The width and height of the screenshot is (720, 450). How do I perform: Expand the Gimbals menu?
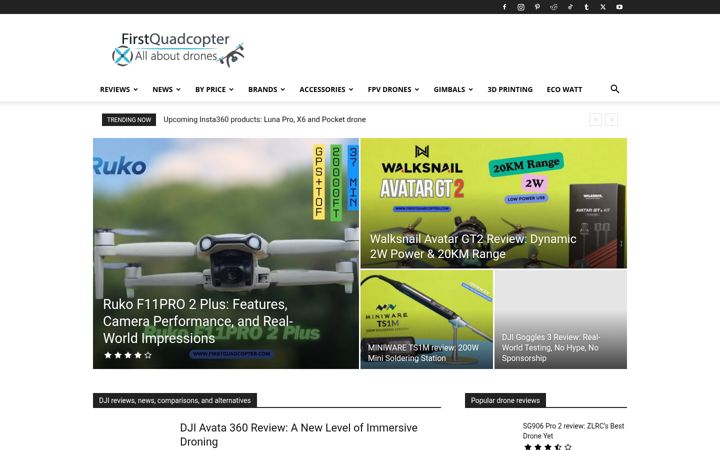pyautogui.click(x=453, y=89)
